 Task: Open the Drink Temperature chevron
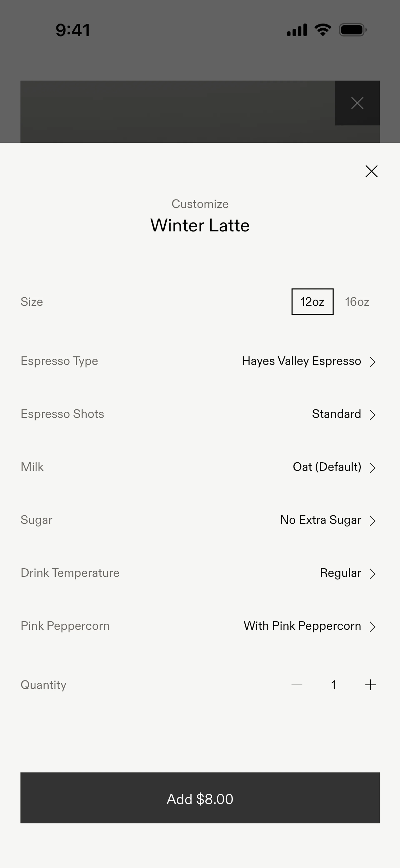coord(372,573)
